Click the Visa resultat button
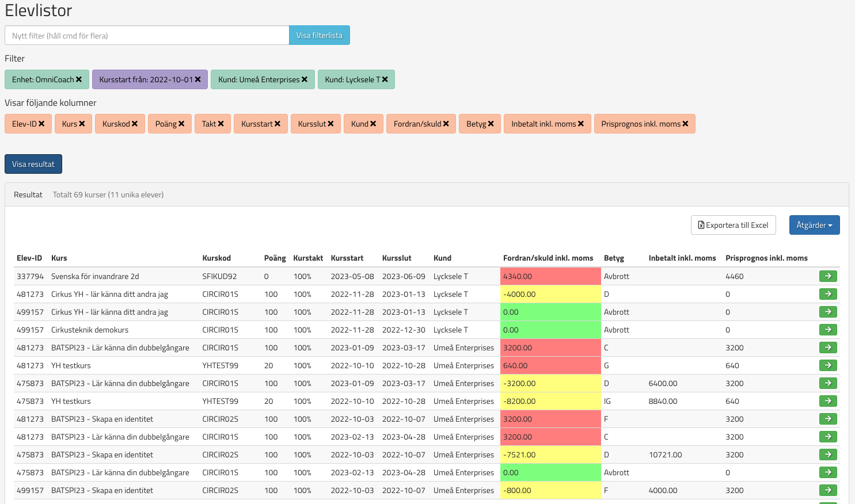 [x=33, y=164]
